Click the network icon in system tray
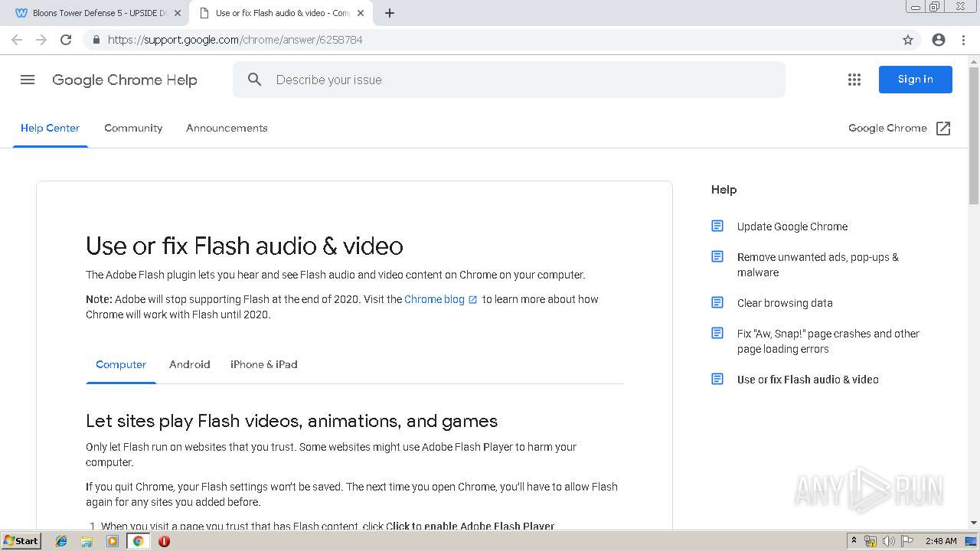The image size is (980, 551). click(871, 541)
